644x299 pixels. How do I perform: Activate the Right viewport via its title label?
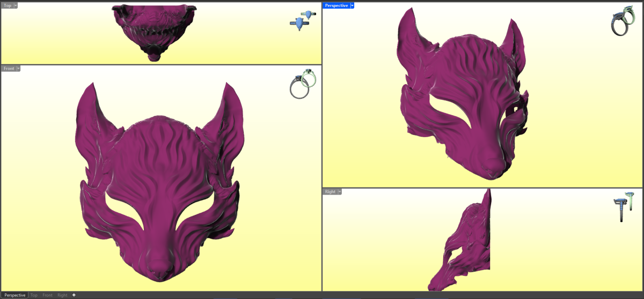pyautogui.click(x=330, y=192)
